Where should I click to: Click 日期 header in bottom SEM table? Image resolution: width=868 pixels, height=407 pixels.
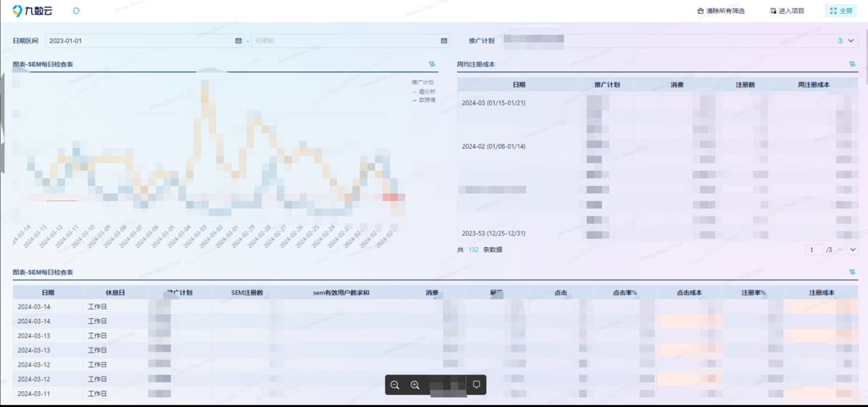(x=48, y=293)
